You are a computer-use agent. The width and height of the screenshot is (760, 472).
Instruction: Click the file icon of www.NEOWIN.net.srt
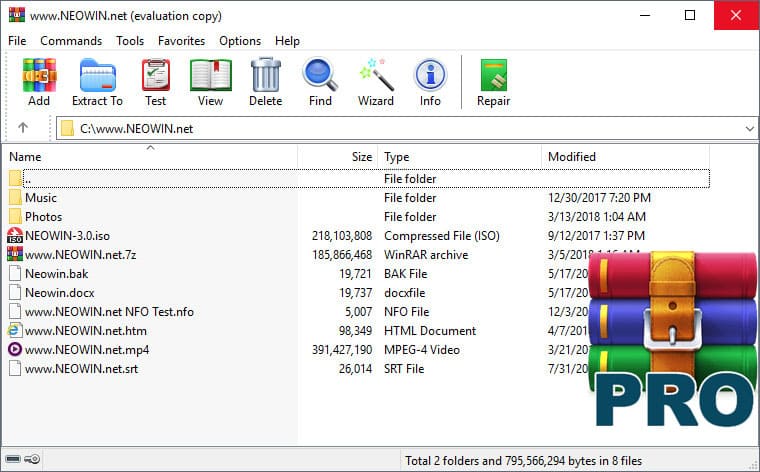coord(15,368)
